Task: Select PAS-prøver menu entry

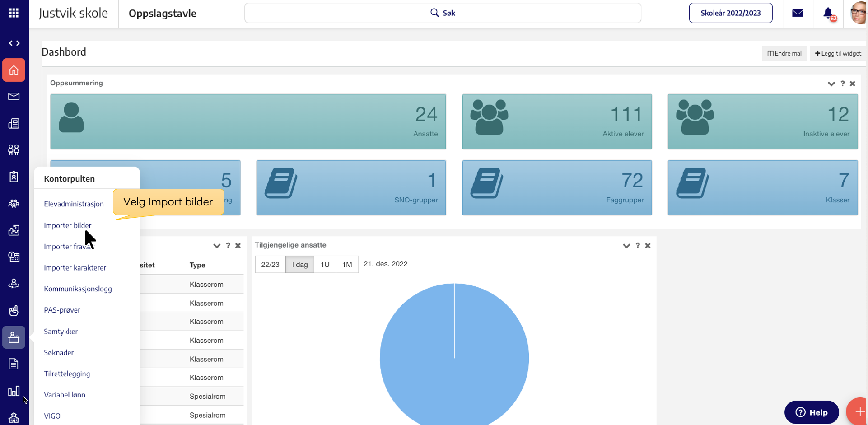Action: pyautogui.click(x=62, y=310)
